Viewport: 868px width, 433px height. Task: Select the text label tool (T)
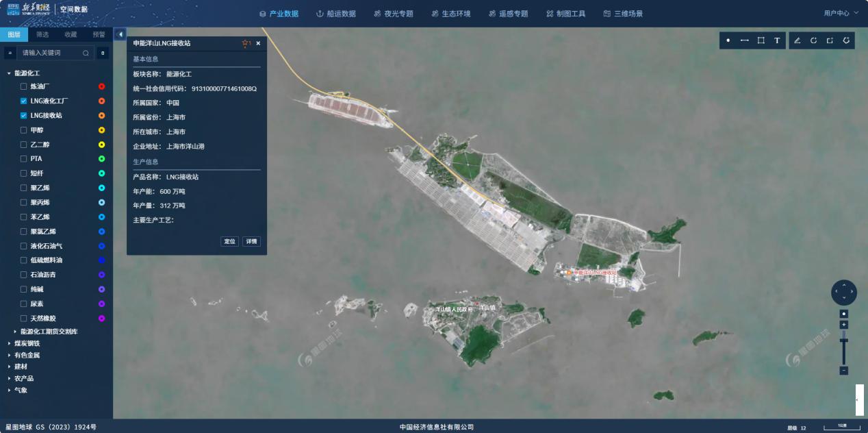pos(777,40)
